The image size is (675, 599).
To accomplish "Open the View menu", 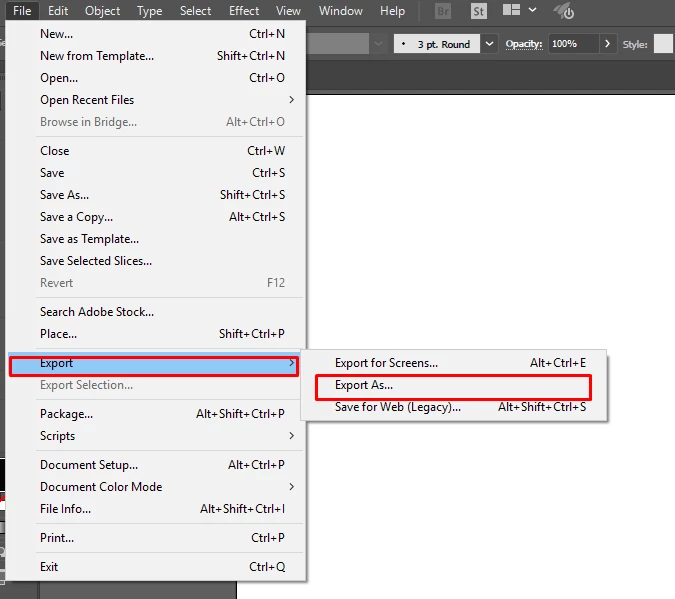I will 288,11.
